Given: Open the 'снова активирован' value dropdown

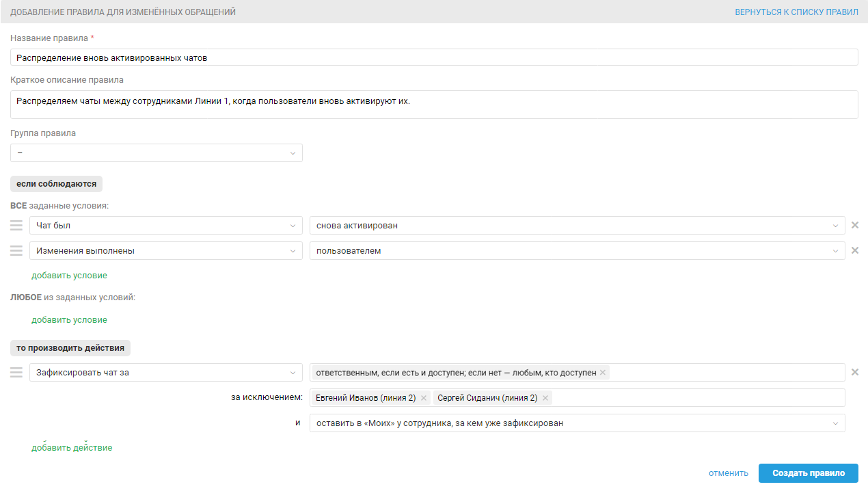Looking at the screenshot, I should click(x=578, y=226).
